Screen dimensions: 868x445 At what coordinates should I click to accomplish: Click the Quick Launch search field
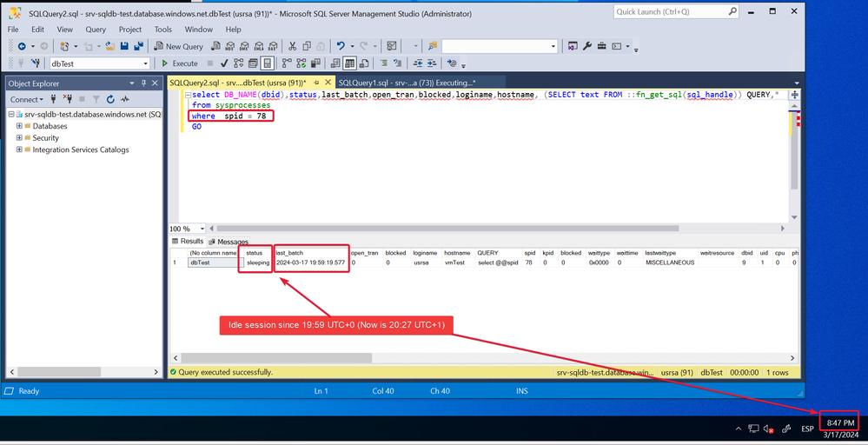click(676, 11)
